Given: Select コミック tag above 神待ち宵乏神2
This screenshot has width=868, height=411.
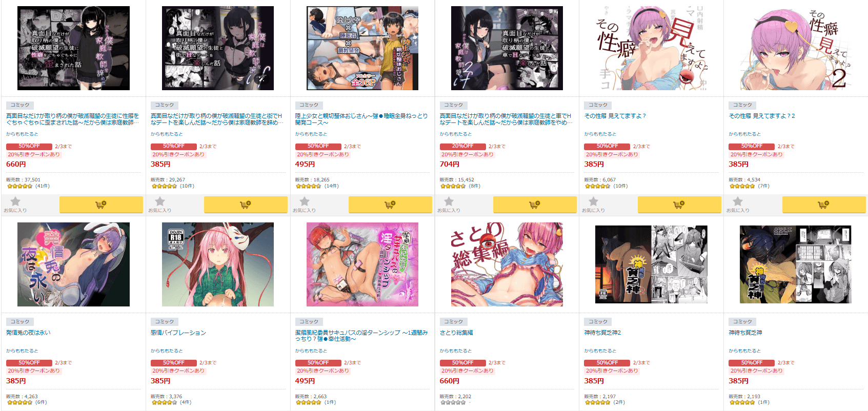Looking at the screenshot, I should (x=598, y=322).
